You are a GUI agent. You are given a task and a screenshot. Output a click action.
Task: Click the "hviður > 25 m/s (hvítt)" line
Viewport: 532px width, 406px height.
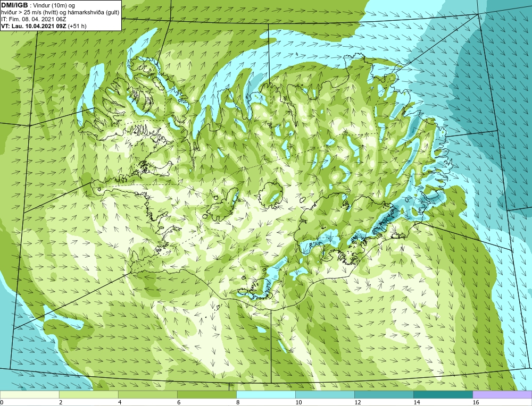coord(28,13)
